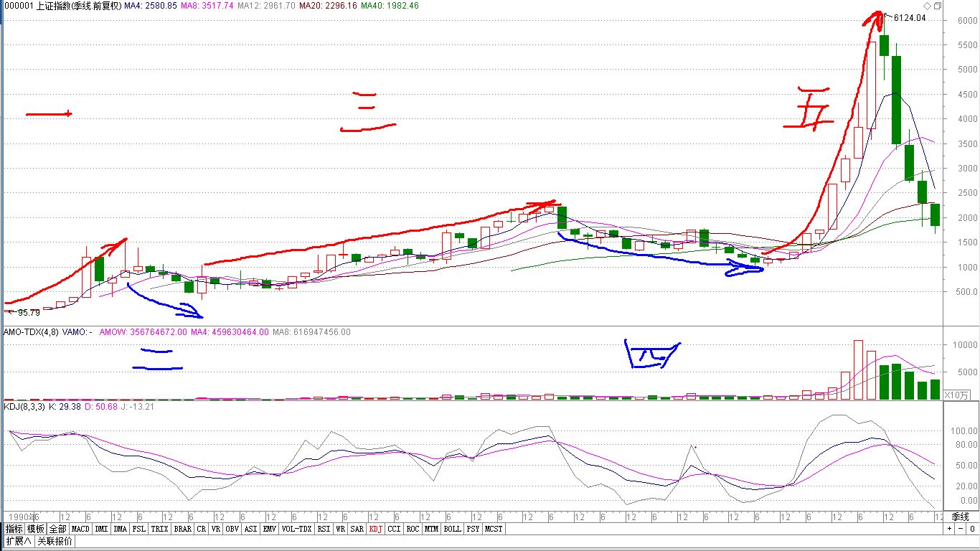The width and height of the screenshot is (980, 551).
Task: Click the MA40: 1982.46 label
Action: click(390, 6)
